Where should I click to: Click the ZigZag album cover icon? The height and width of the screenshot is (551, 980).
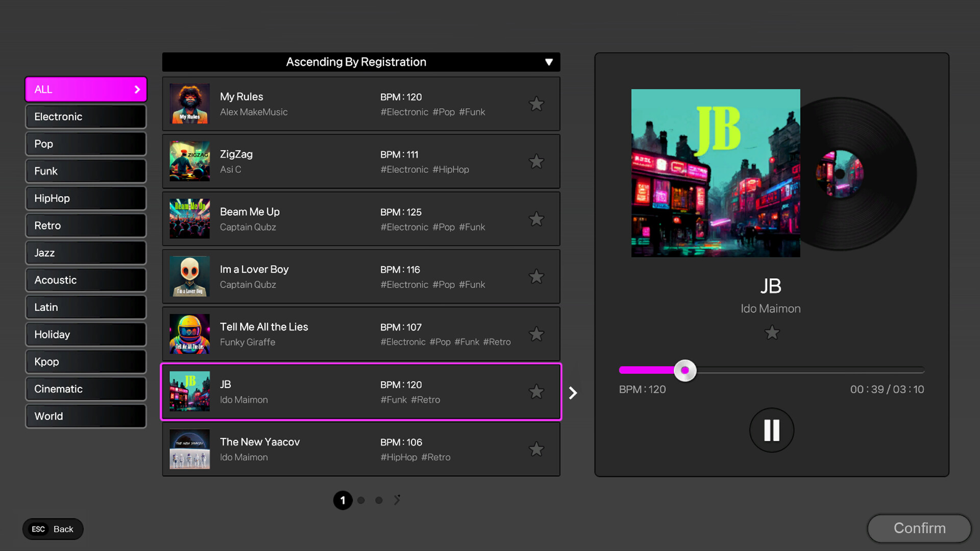click(189, 161)
